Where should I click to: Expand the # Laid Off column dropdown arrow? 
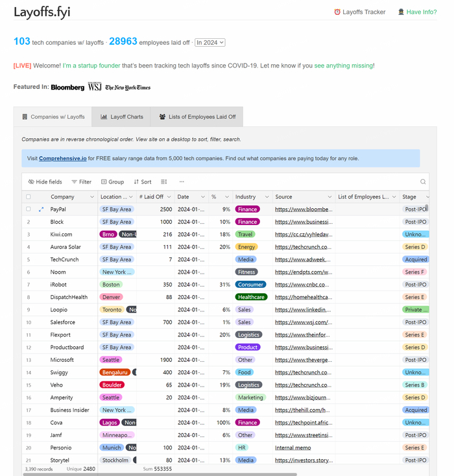tap(169, 196)
